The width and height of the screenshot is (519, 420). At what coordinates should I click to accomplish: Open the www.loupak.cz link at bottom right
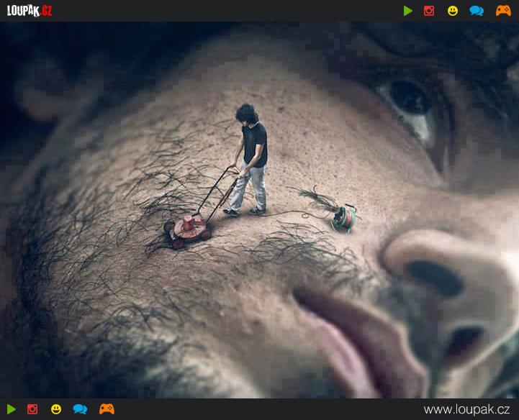468,409
